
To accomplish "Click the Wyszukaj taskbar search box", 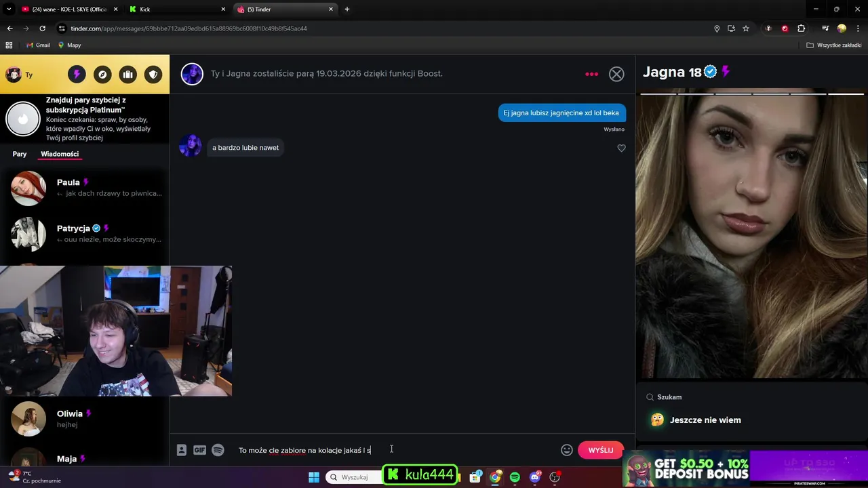I will pos(354,477).
